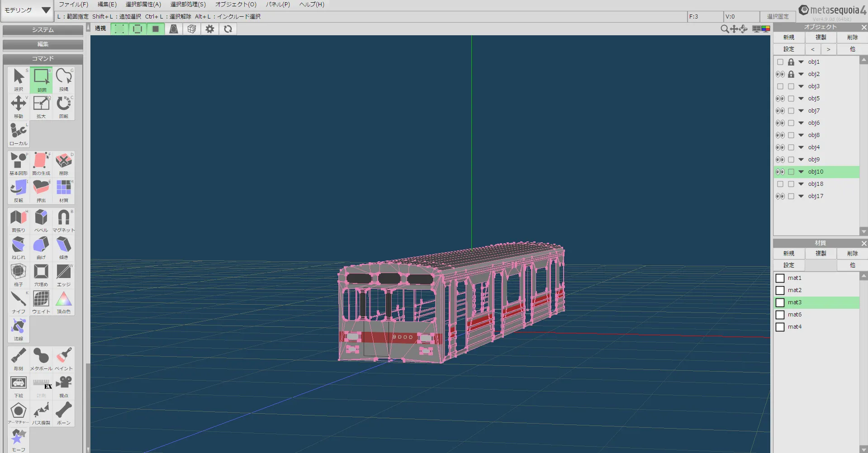Collapse the obj10 tree arrow
868x453 pixels.
coord(801,172)
